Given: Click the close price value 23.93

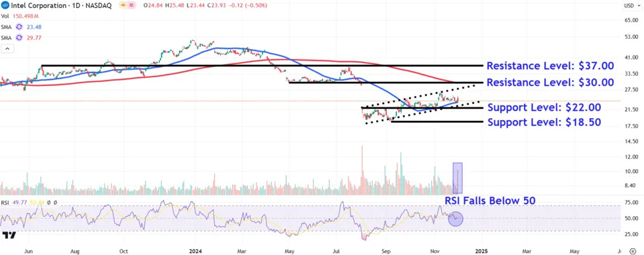Looking at the screenshot, I should (218, 6).
